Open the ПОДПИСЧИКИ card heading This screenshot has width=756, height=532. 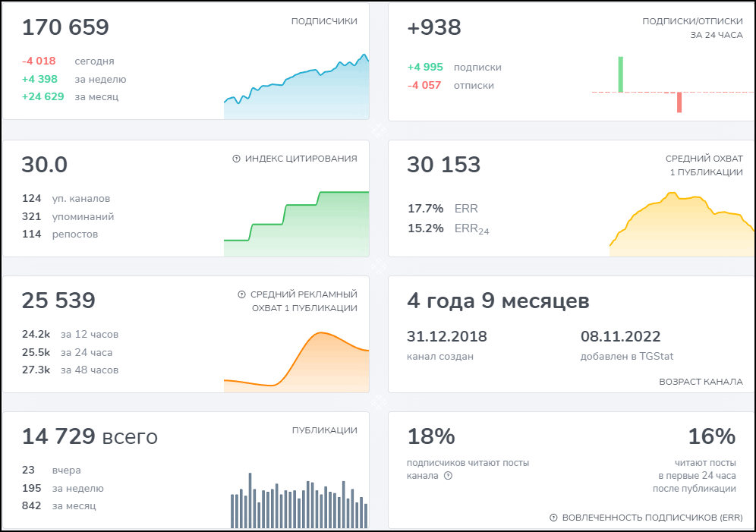pos(324,21)
